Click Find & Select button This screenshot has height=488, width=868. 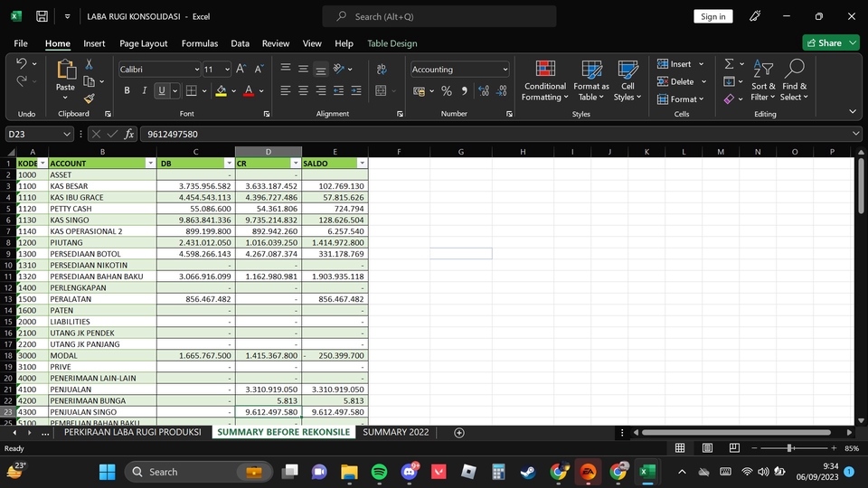[x=794, y=80]
